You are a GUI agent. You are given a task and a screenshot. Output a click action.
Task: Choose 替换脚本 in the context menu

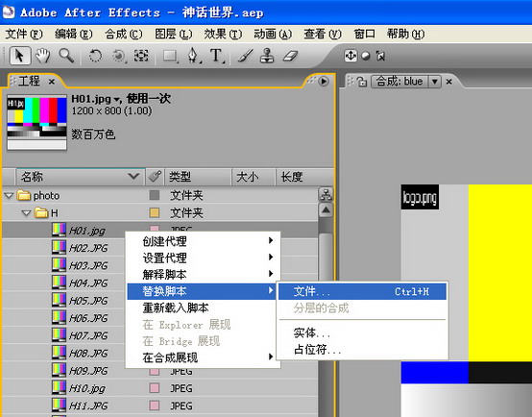click(x=203, y=291)
